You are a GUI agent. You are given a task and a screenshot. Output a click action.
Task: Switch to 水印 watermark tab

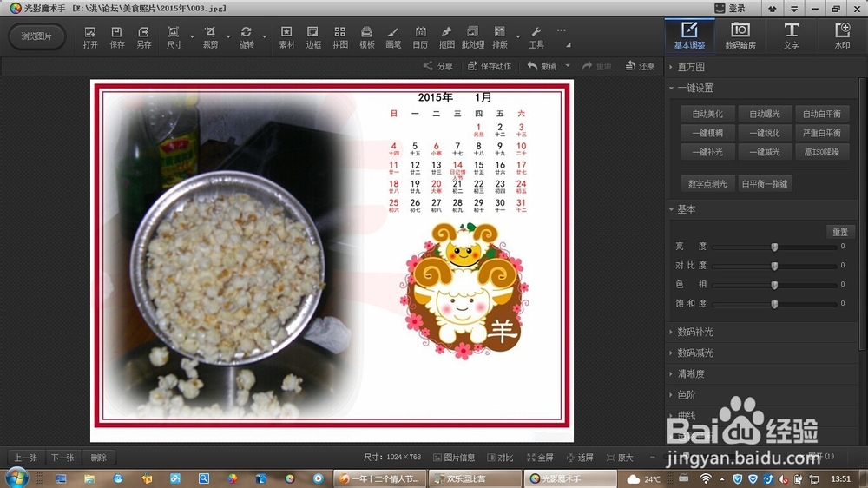click(x=842, y=36)
